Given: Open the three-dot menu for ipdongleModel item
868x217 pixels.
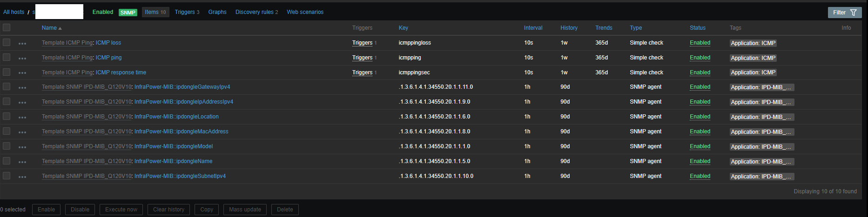Looking at the screenshot, I should tap(22, 147).
